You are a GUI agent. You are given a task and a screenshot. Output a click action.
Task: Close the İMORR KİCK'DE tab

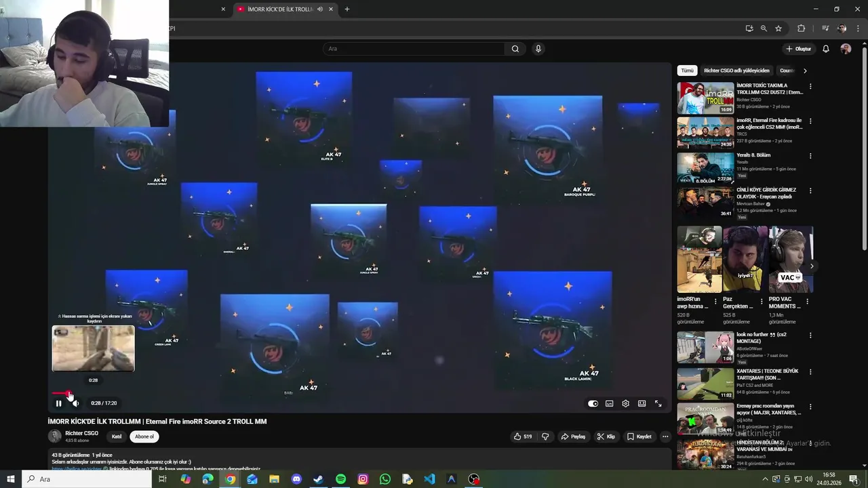click(332, 9)
